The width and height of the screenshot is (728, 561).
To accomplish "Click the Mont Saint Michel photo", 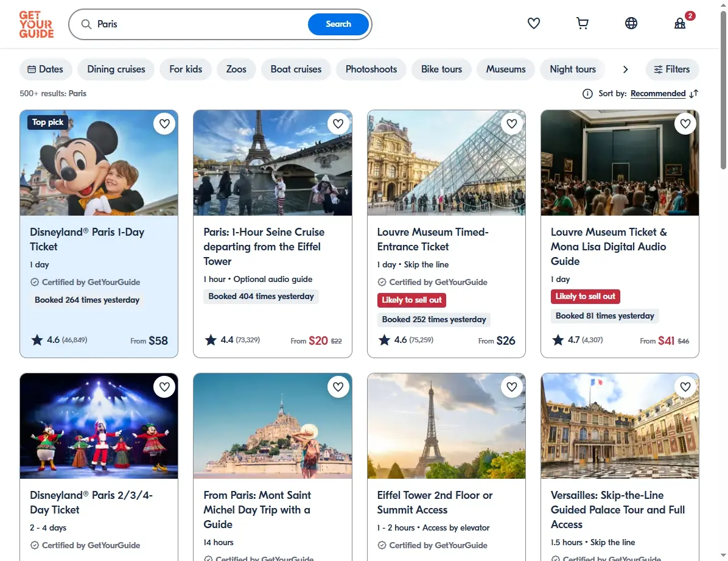I will [x=273, y=426].
